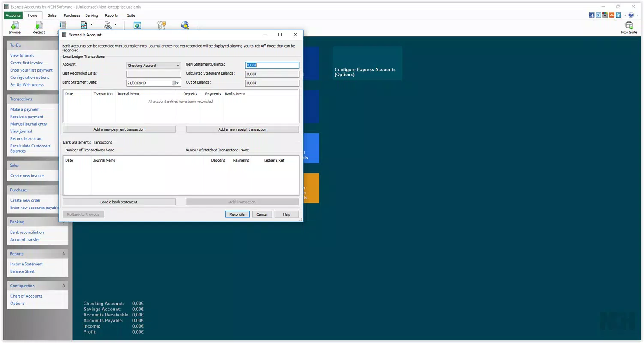
Task: Open the Bank reconciliation link
Action: point(27,232)
